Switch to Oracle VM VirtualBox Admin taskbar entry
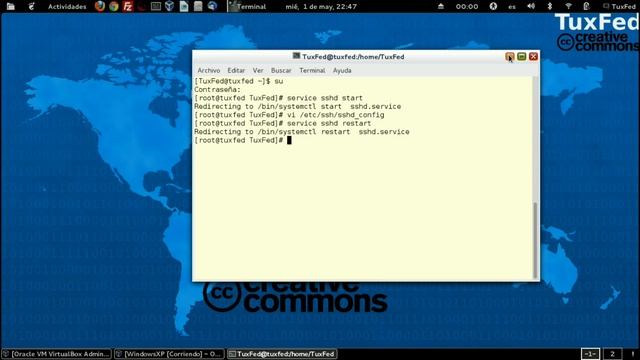The image size is (640, 360). point(57,354)
